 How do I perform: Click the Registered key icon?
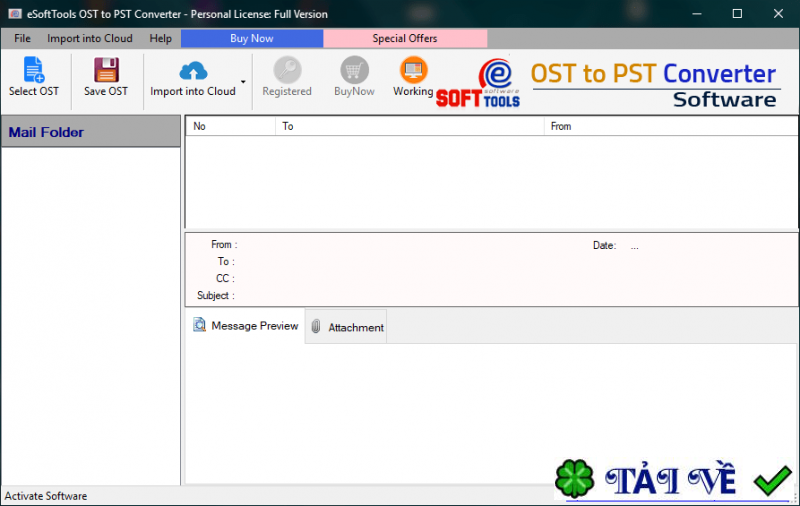(287, 69)
